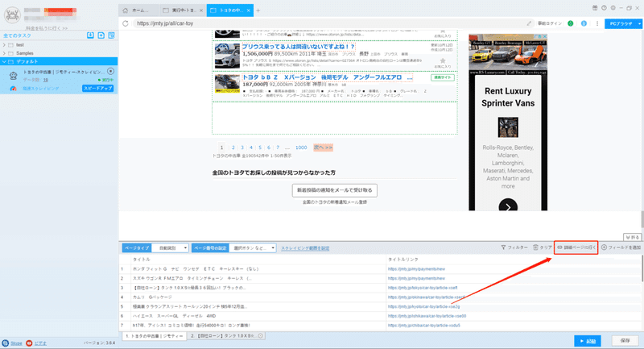Image resolution: width=644 pixels, height=349 pixels.
Task: Click the new tab plus icon
Action: (x=258, y=10)
